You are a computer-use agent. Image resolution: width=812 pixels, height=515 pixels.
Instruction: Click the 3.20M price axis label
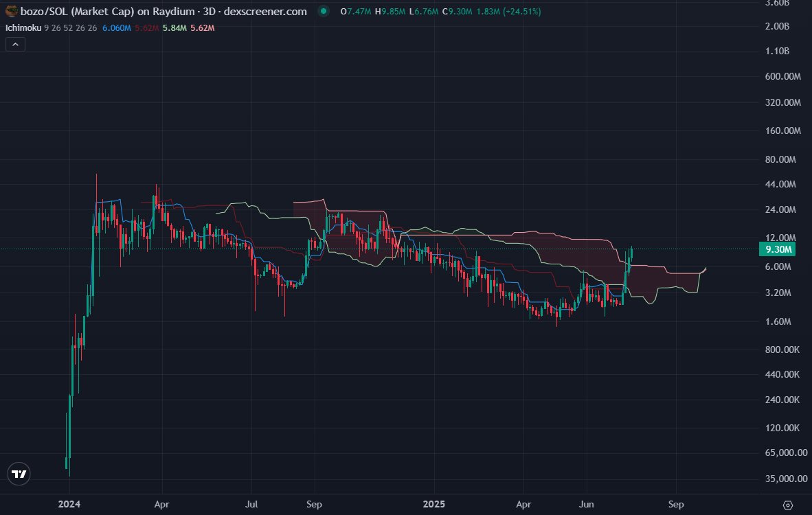[778, 293]
